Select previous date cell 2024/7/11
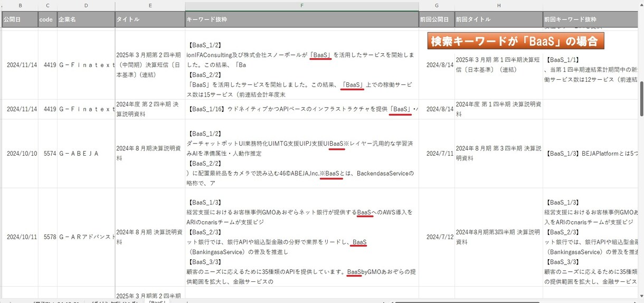The image size is (644, 303). tap(437, 154)
